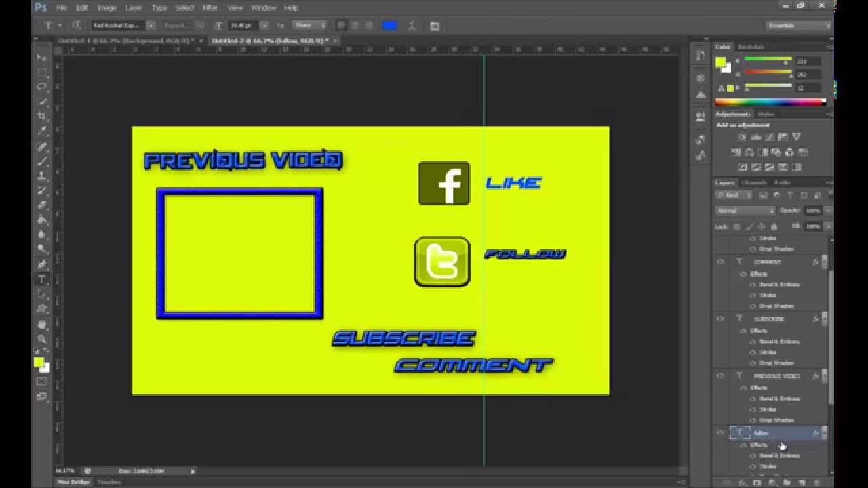Pick a color from the spectrum ramp
The height and width of the screenshot is (488, 868).
pyautogui.click(x=770, y=102)
